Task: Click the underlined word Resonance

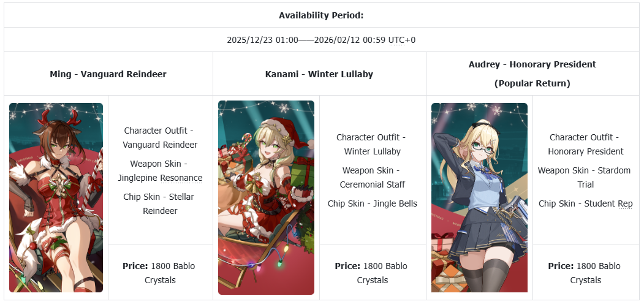Action: tap(181, 178)
